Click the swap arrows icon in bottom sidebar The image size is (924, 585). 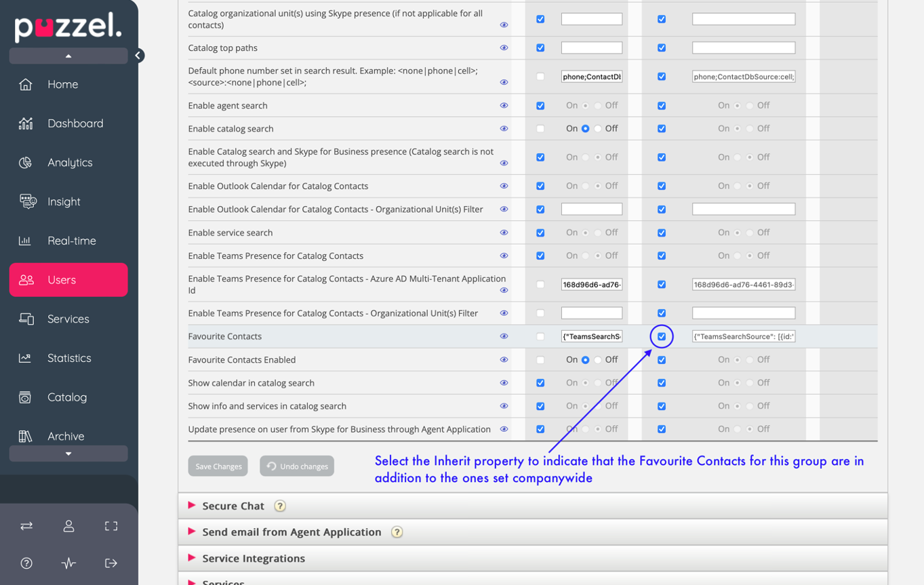tap(26, 526)
